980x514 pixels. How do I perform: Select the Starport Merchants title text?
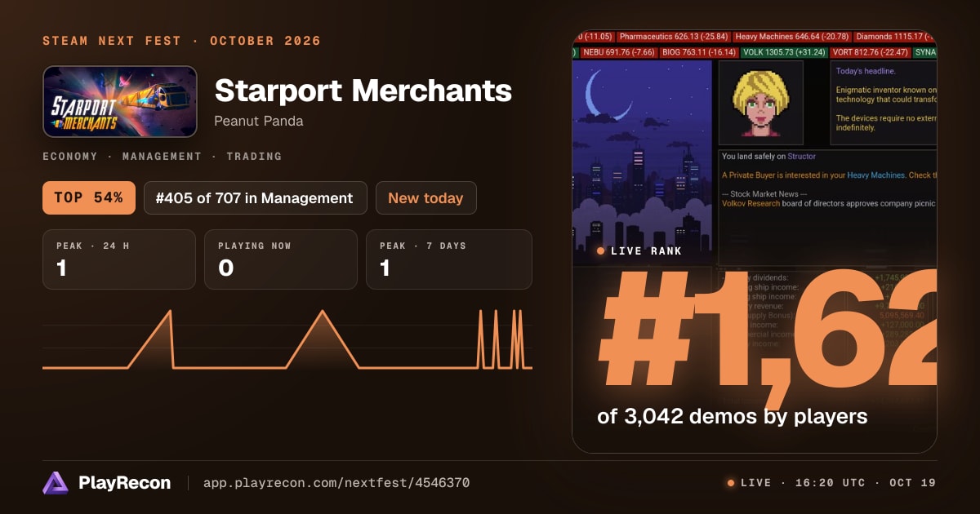click(x=363, y=91)
